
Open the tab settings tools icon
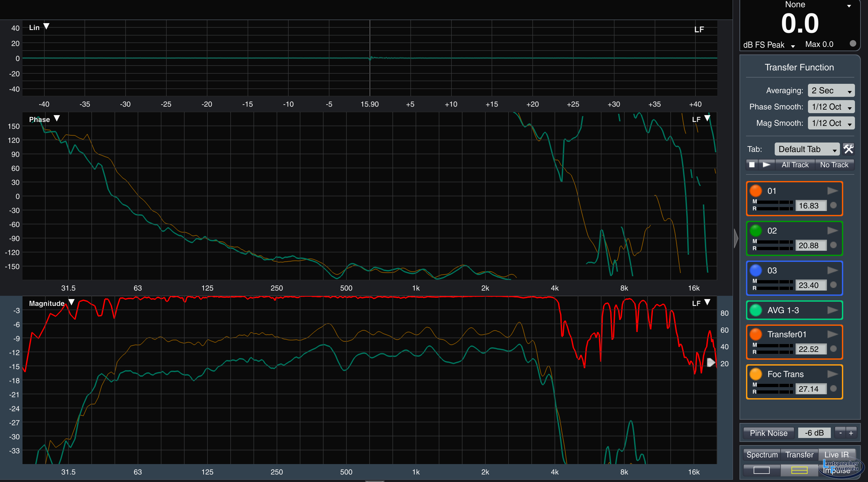[848, 149]
